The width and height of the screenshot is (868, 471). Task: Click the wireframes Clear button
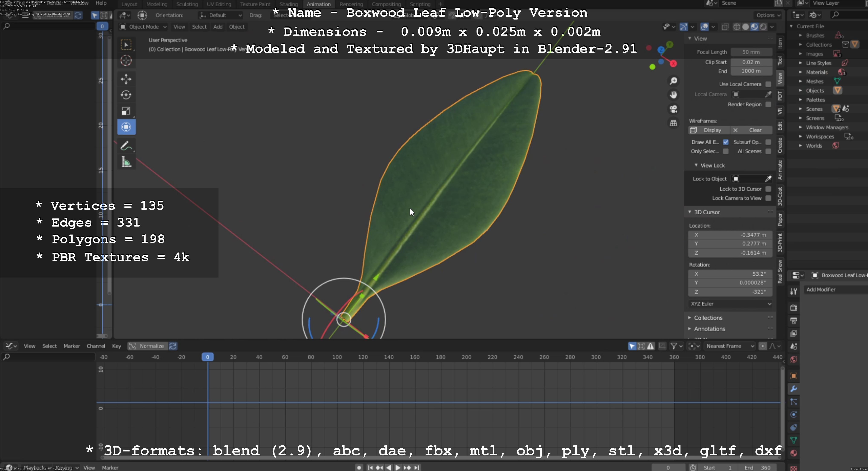point(751,130)
